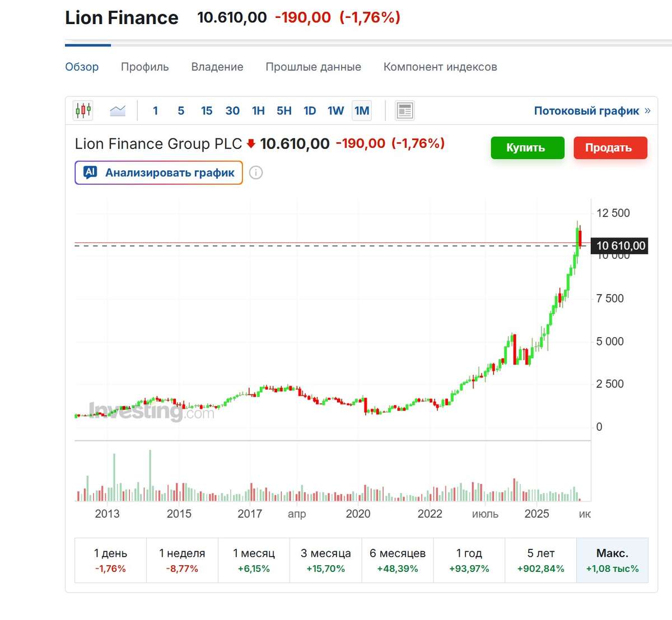Select the 5 лет range
The width and height of the screenshot is (672, 620).
[x=540, y=560]
